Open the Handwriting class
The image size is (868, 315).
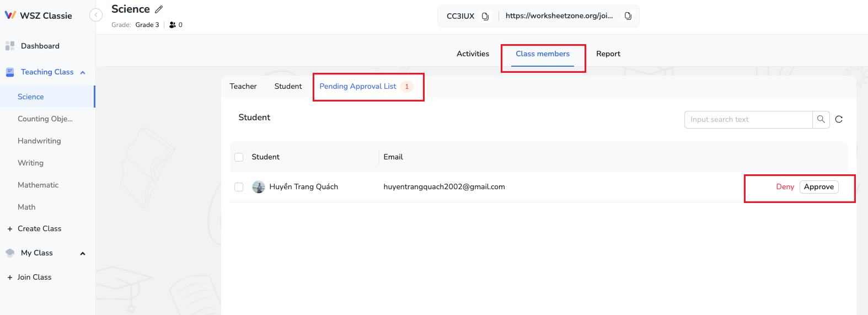[x=39, y=141]
